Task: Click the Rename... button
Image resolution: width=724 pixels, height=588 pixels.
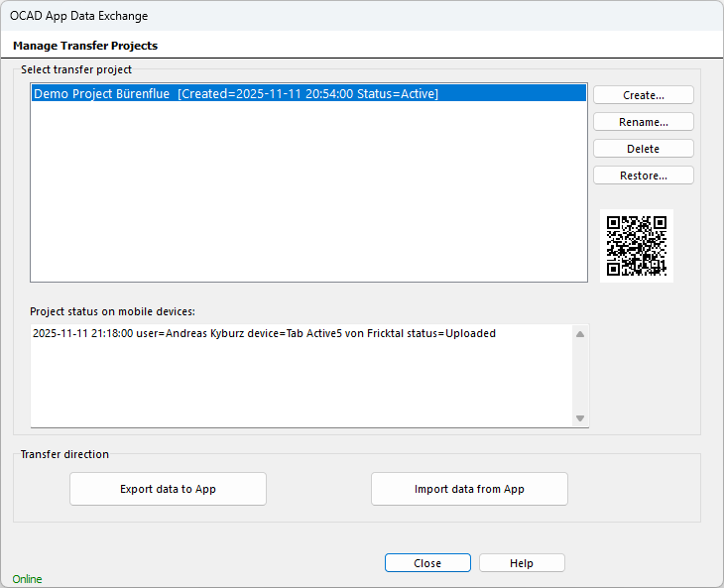Action: (x=644, y=122)
